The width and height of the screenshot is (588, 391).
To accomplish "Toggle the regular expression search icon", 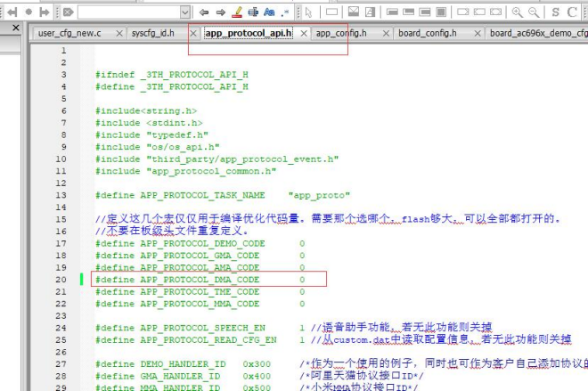I will pyautogui.click(x=285, y=12).
